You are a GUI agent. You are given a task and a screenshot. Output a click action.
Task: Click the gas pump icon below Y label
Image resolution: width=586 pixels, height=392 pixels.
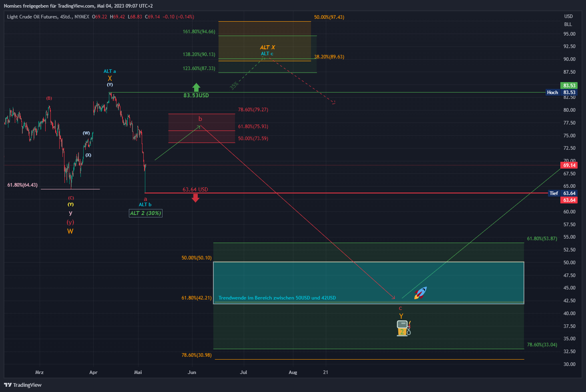(403, 328)
